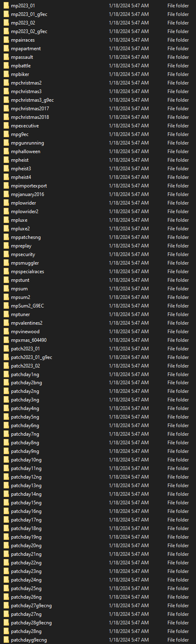The width and height of the screenshot is (196, 644).
Task: Select the mpchristmas2017 folder icon
Action: (6, 109)
